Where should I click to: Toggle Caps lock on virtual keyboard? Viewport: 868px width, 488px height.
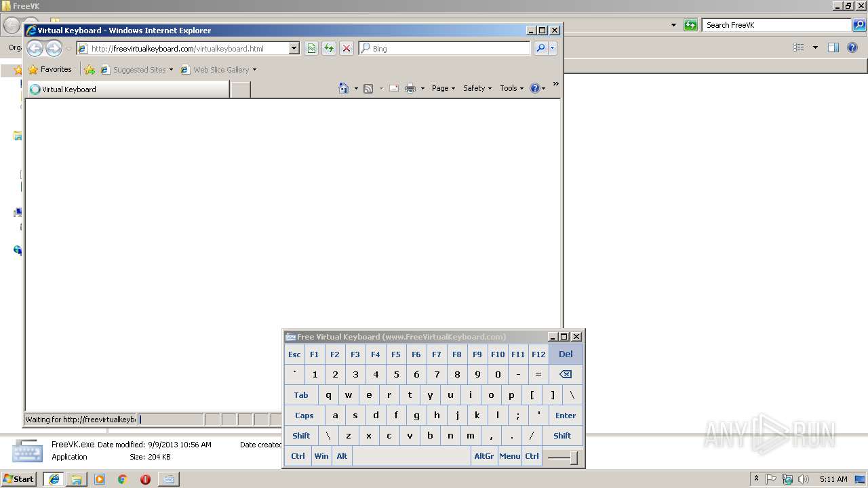(x=304, y=415)
